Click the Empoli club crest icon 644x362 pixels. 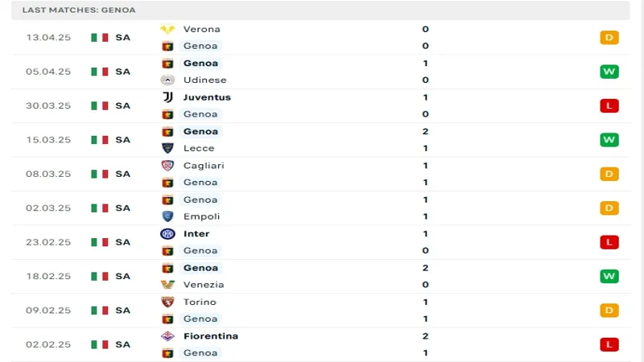click(167, 216)
